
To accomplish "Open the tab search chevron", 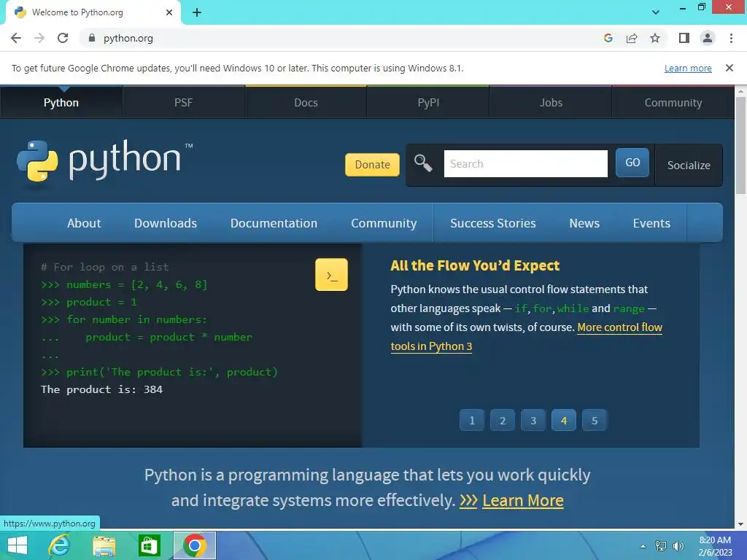I will (x=656, y=12).
